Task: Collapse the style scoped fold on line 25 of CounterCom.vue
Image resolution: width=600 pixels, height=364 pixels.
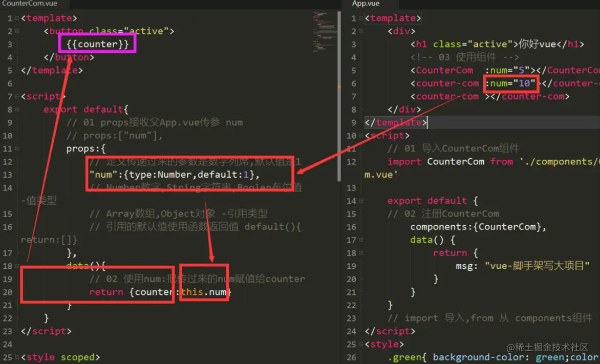Action: (x=17, y=357)
